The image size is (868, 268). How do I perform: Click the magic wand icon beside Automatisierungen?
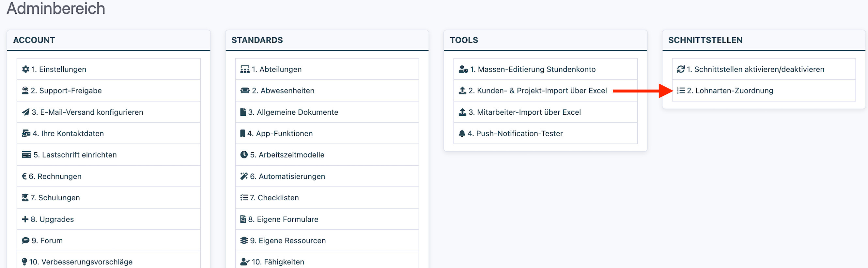(x=244, y=176)
